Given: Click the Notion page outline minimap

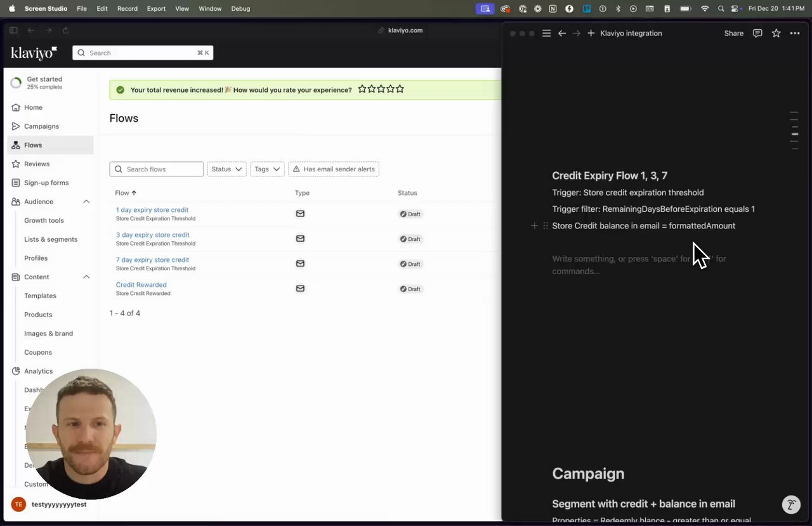Looking at the screenshot, I should coord(794,131).
